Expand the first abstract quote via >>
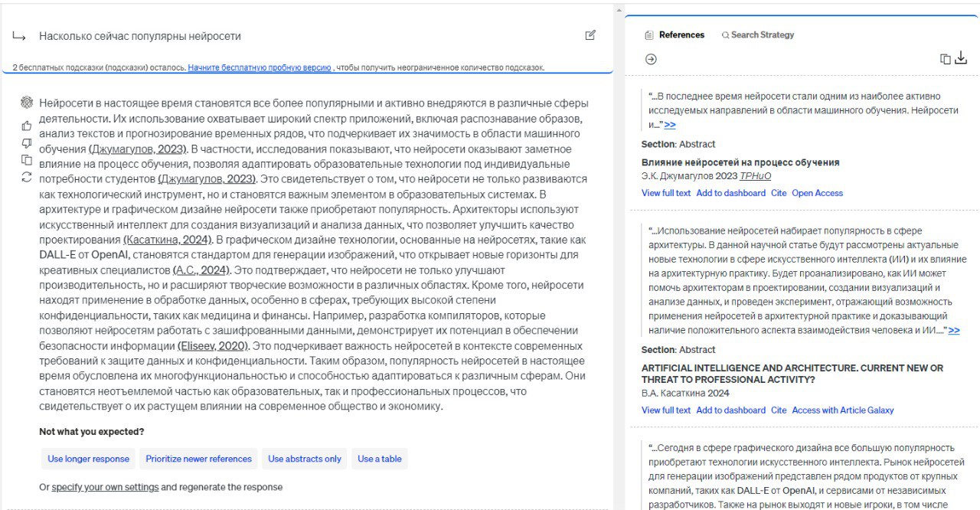 click(670, 124)
